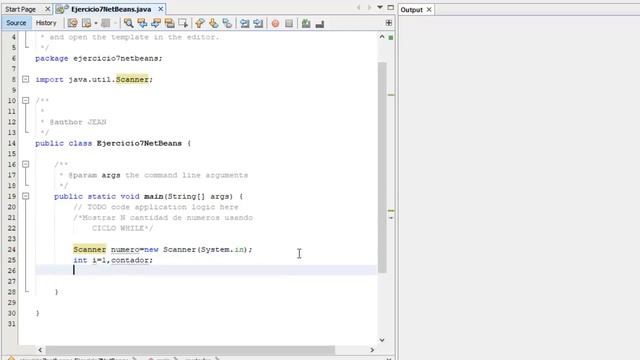The height and width of the screenshot is (360, 640).
Task: Click Shift Line Left icon
Action: (x=244, y=23)
